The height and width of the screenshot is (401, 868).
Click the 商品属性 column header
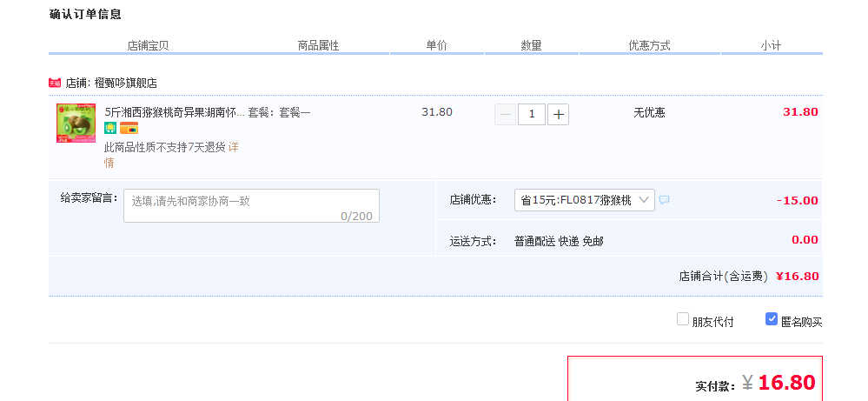tap(318, 45)
